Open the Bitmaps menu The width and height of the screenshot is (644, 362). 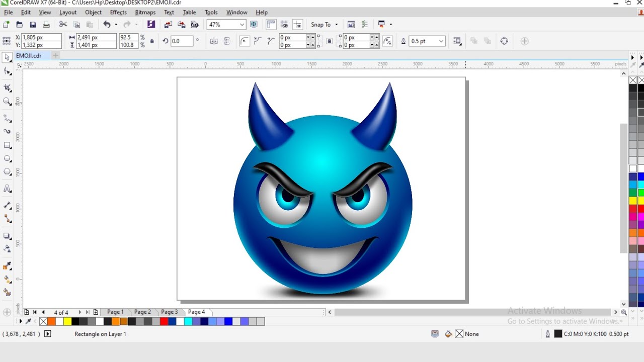(145, 12)
